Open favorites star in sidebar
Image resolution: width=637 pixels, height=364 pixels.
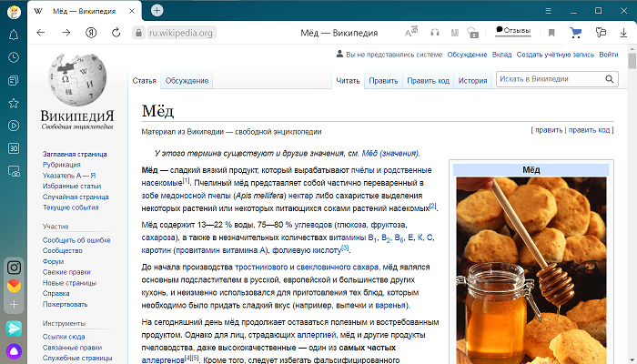tap(14, 103)
